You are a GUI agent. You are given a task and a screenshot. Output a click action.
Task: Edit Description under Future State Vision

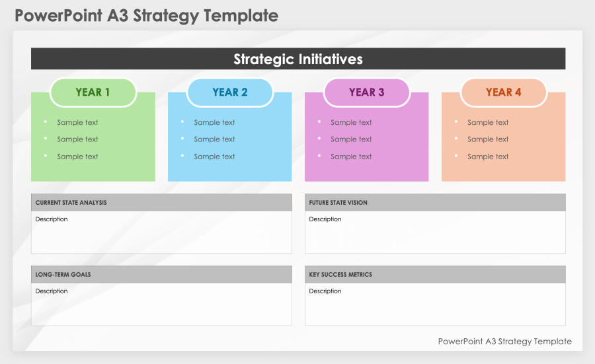point(325,219)
